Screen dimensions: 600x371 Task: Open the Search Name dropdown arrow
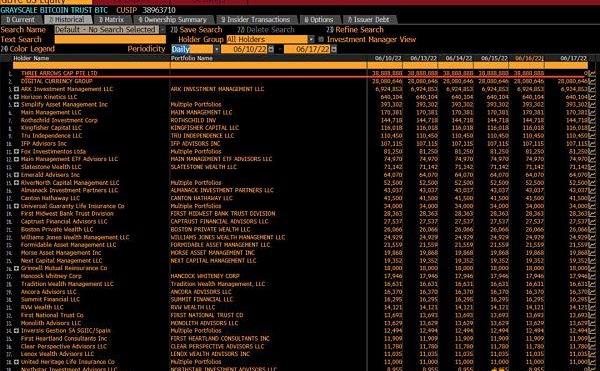[x=163, y=29]
